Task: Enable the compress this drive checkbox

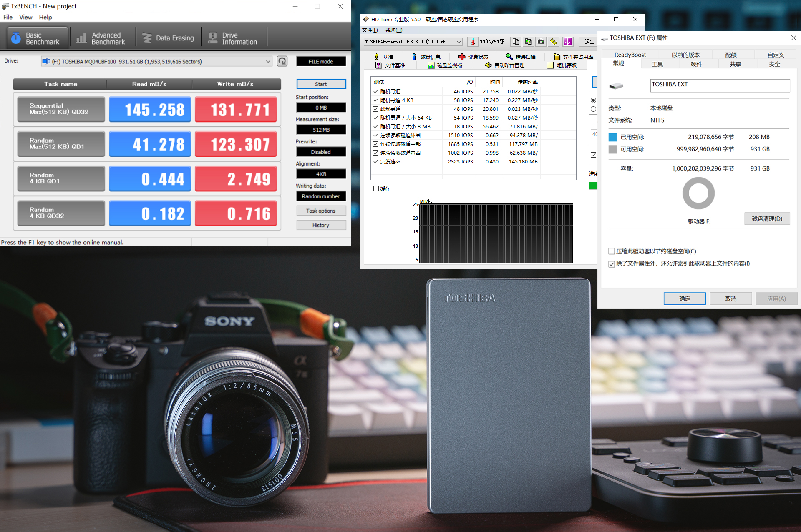Action: tap(612, 251)
